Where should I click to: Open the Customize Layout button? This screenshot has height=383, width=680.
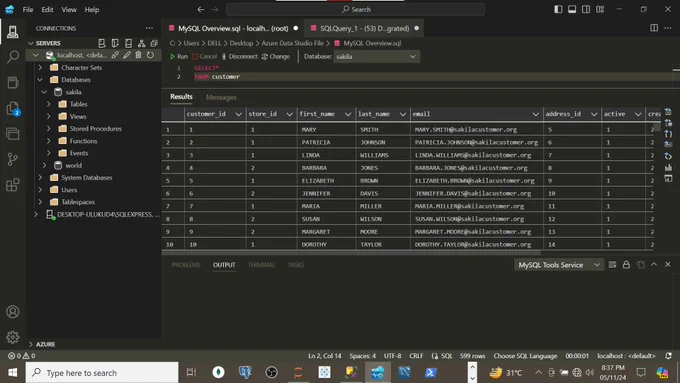click(600, 9)
